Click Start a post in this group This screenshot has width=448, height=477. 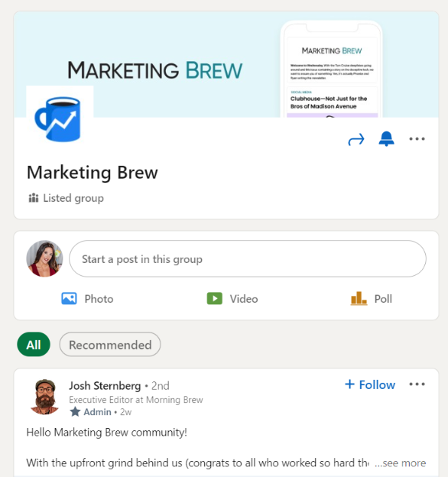click(248, 259)
